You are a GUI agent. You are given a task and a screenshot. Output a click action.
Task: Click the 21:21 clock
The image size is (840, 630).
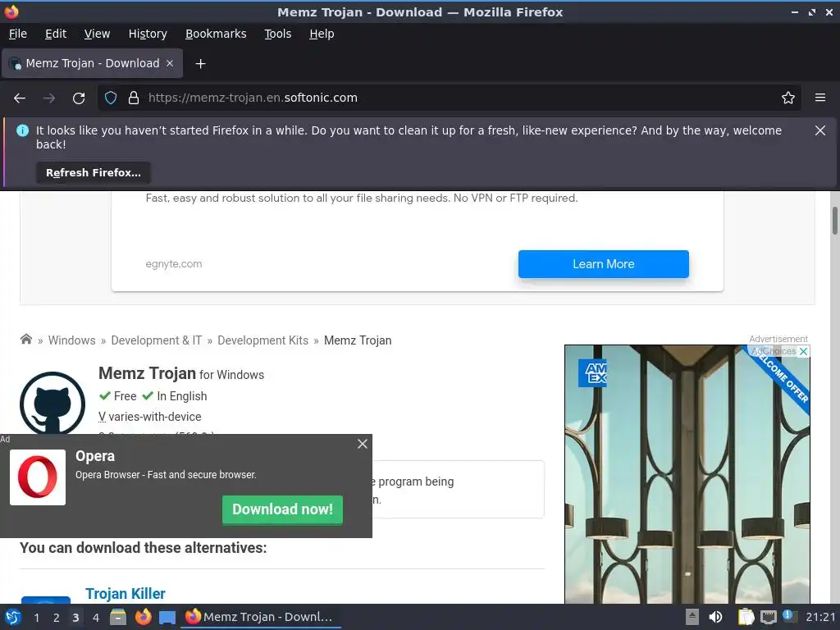820,617
